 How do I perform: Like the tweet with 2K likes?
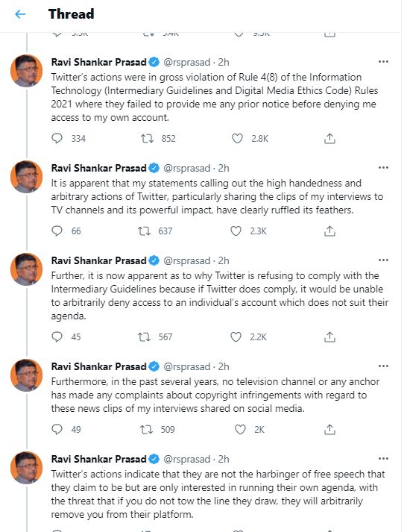[x=240, y=430]
